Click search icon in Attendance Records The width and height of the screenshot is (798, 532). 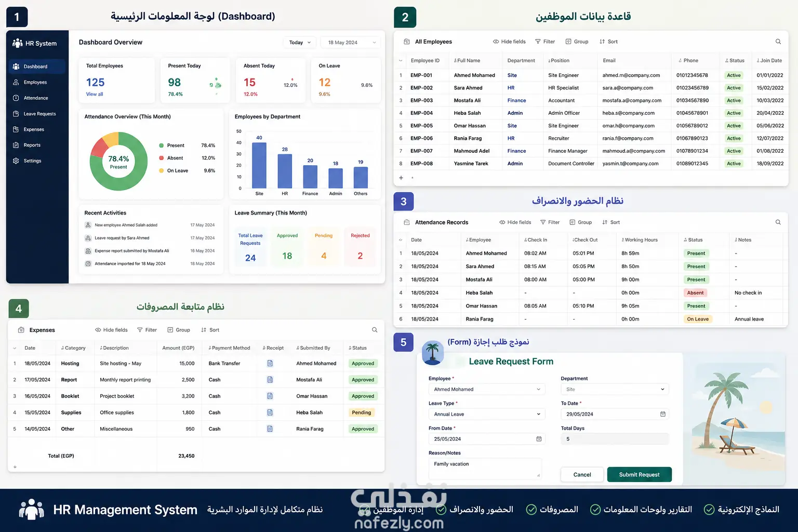pos(778,222)
